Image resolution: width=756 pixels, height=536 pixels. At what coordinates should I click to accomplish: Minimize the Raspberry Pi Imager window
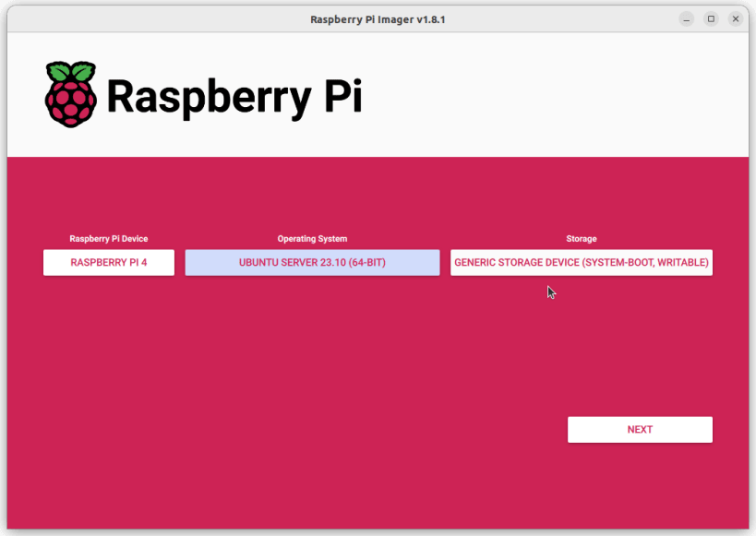pyautogui.click(x=686, y=19)
